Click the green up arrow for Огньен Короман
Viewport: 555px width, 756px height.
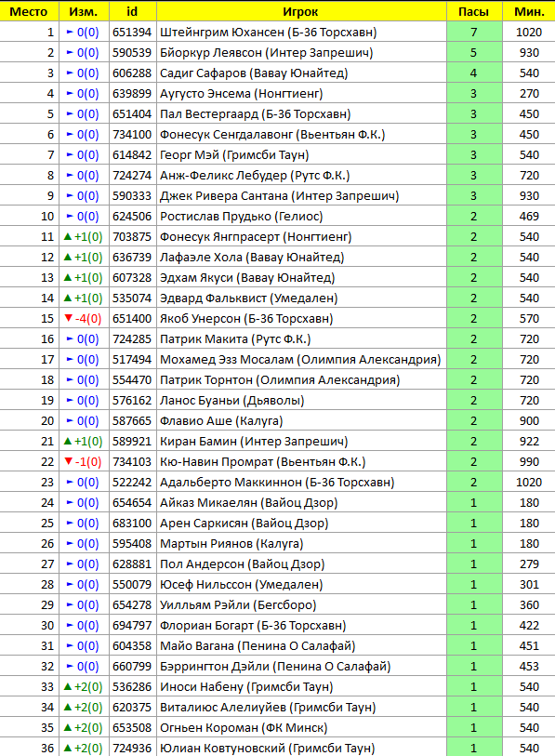[68, 727]
